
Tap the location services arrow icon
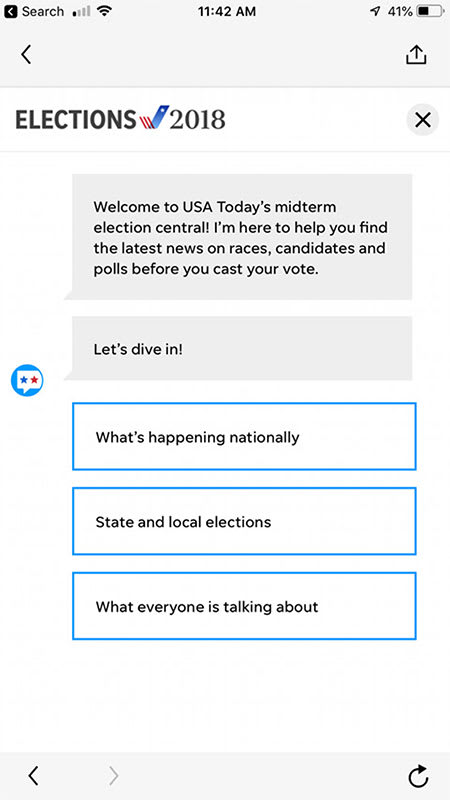(374, 11)
